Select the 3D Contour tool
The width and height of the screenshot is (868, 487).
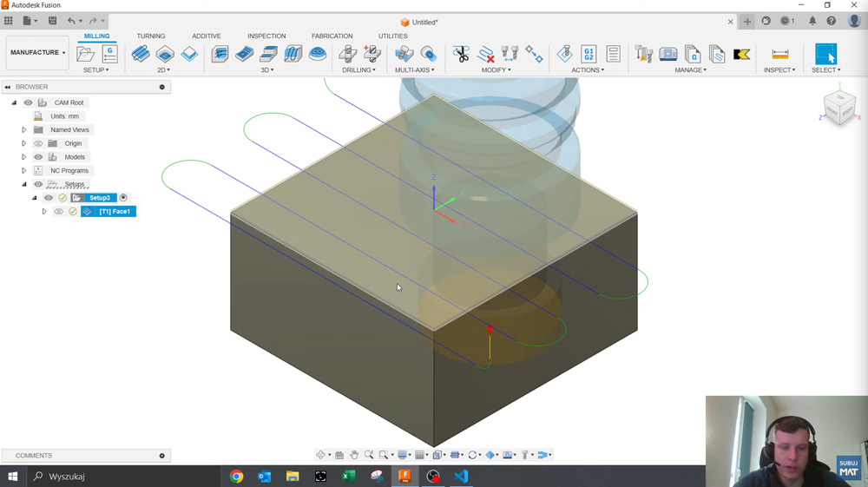click(293, 54)
